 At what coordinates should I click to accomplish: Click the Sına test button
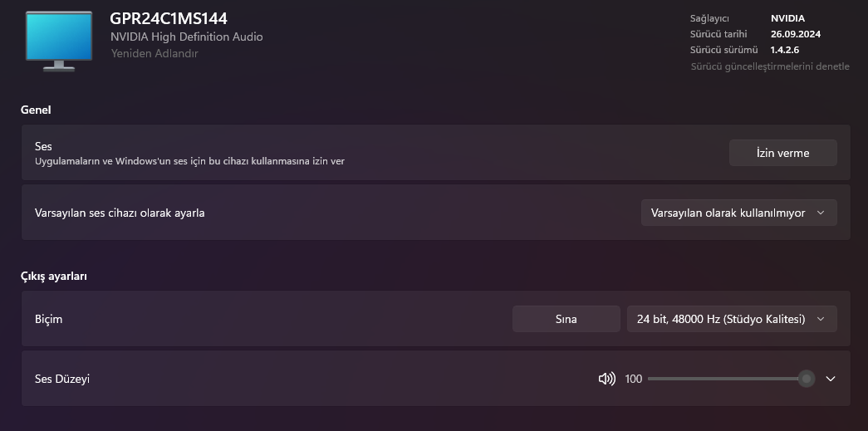tap(566, 319)
